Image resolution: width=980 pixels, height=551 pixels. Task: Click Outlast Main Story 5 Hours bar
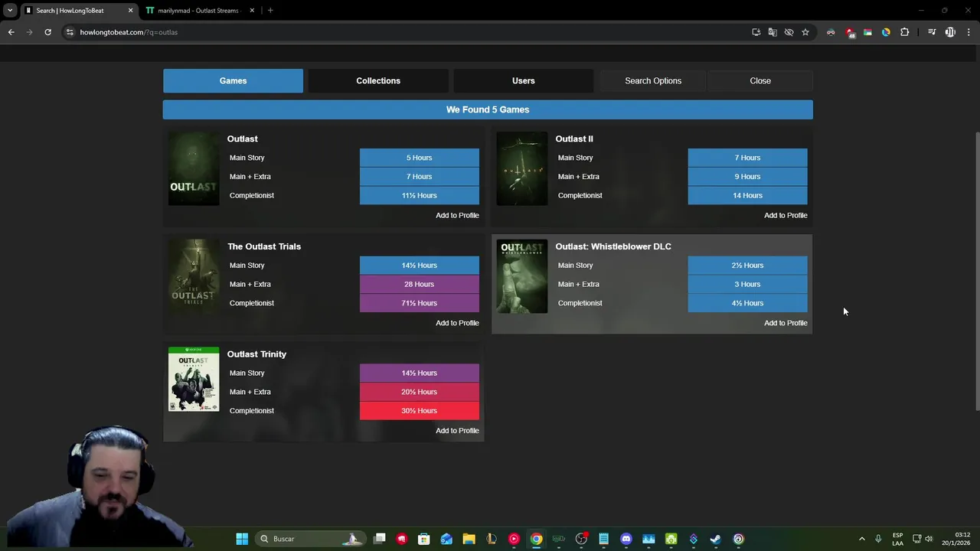point(420,158)
